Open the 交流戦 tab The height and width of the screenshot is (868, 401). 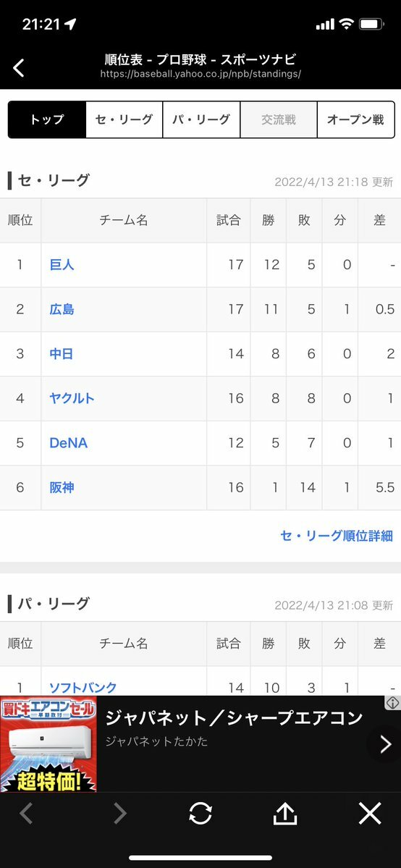279,119
